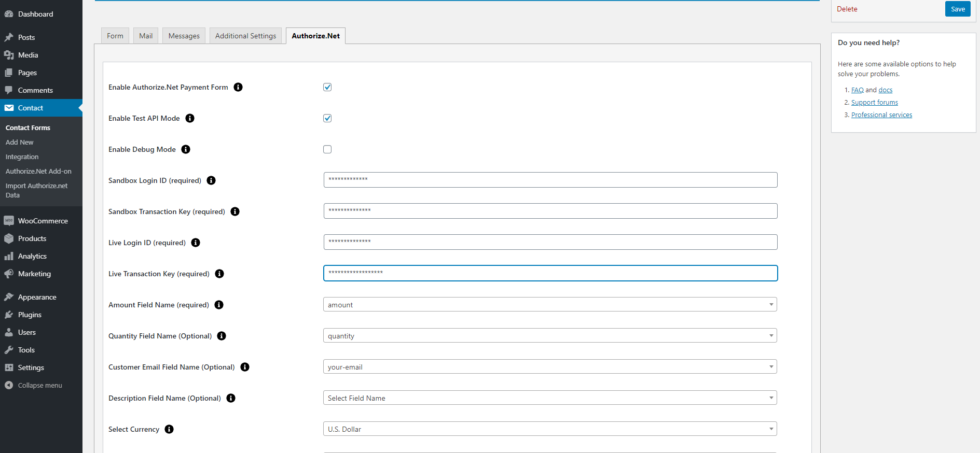Open Integration submenu item
The height and width of the screenshot is (453, 980).
(x=22, y=157)
